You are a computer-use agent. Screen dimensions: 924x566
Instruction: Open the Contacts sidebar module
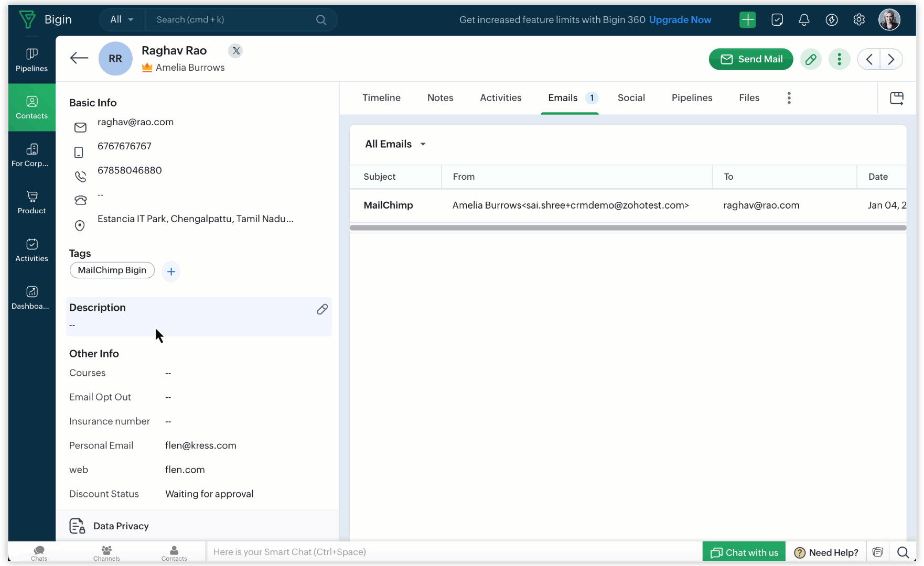point(31,107)
